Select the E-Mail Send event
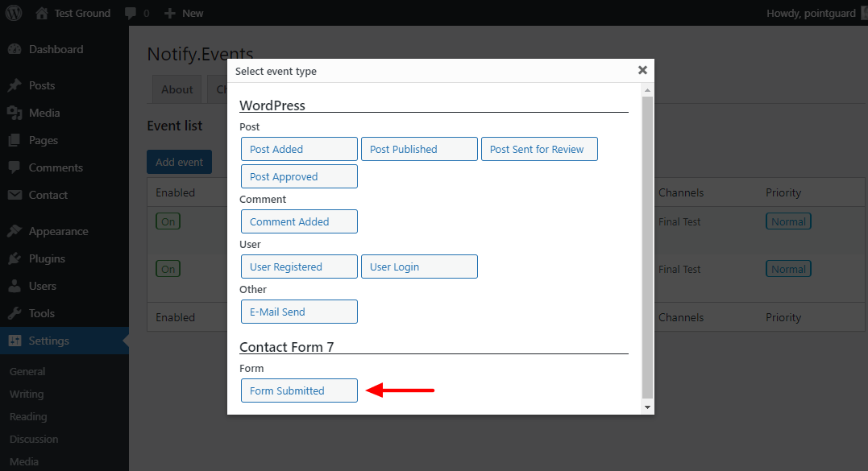The height and width of the screenshot is (471, 868). (x=300, y=312)
